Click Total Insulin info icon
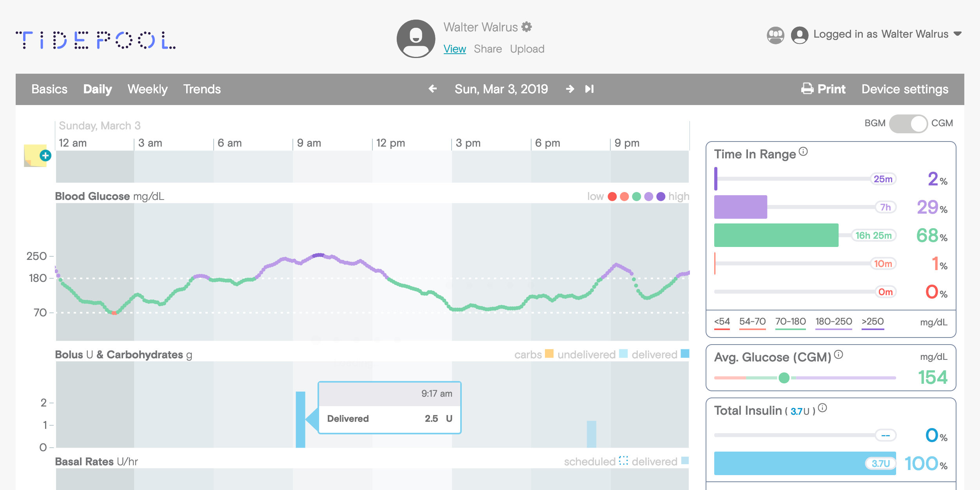This screenshot has width=980, height=490. click(823, 408)
